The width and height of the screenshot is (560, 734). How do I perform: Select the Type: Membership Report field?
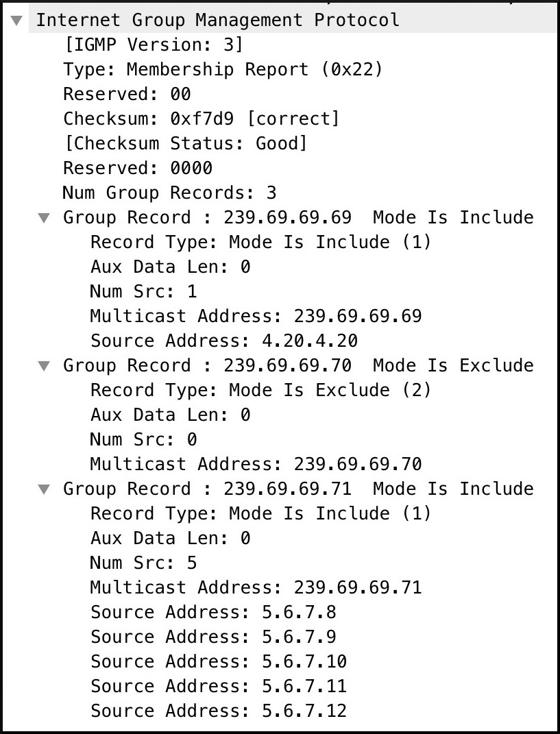[x=223, y=70]
